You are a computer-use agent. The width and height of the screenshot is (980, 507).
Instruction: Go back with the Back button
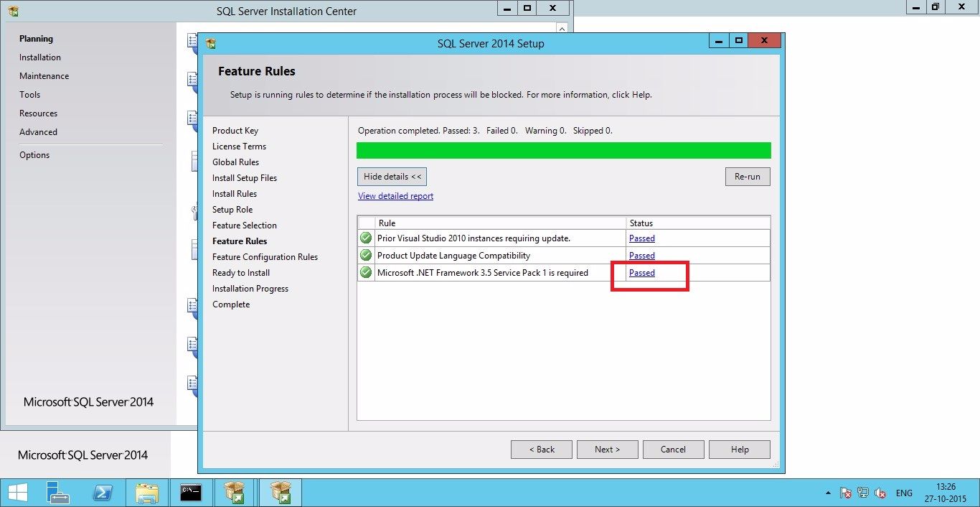point(542,450)
